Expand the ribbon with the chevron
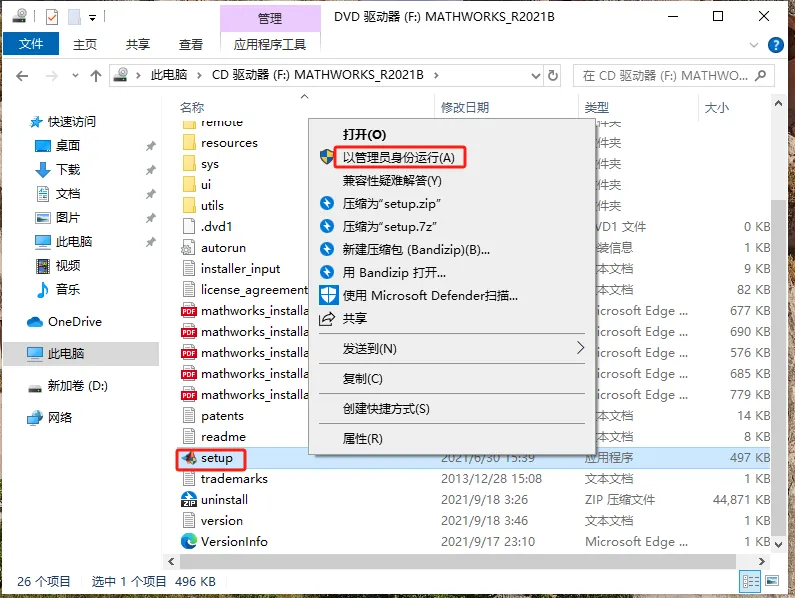 click(754, 45)
